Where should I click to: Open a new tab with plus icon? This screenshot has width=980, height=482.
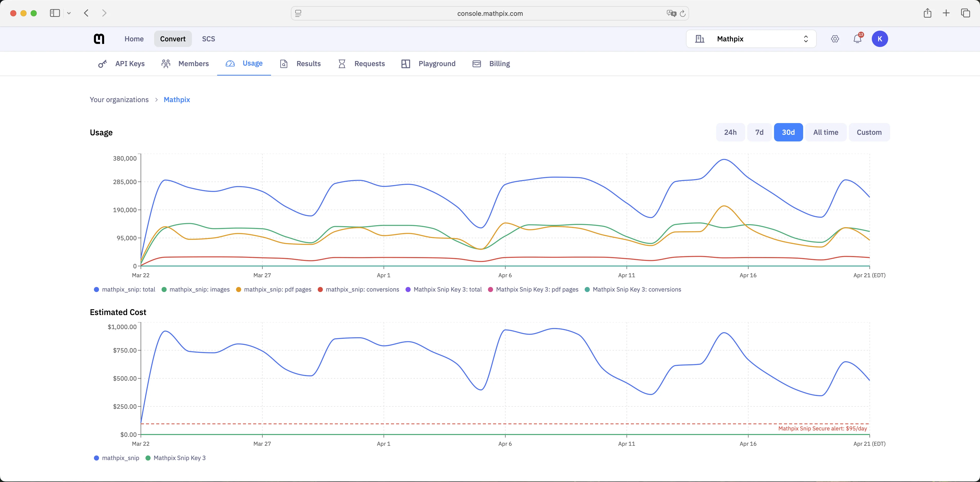coord(946,13)
